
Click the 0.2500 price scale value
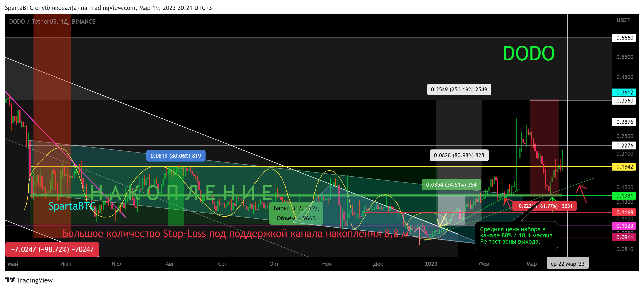[x=625, y=136]
